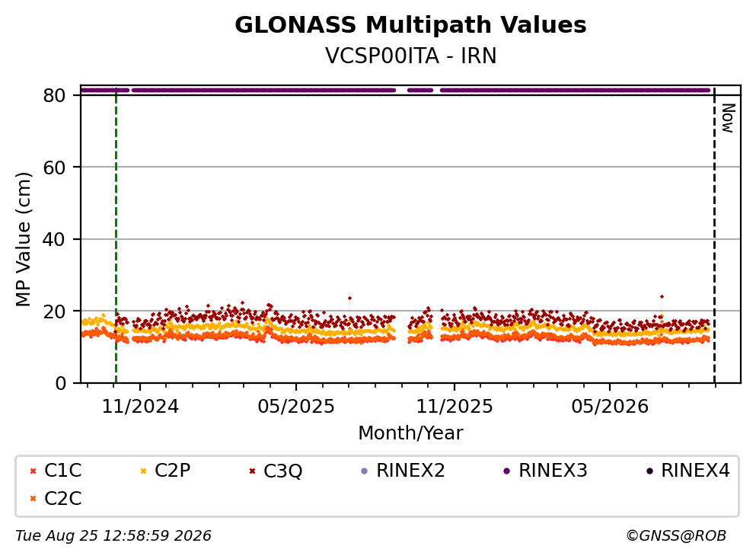Click the MP Value (cm) axis label
Viewport: 756px width, 559px height.
(23, 239)
